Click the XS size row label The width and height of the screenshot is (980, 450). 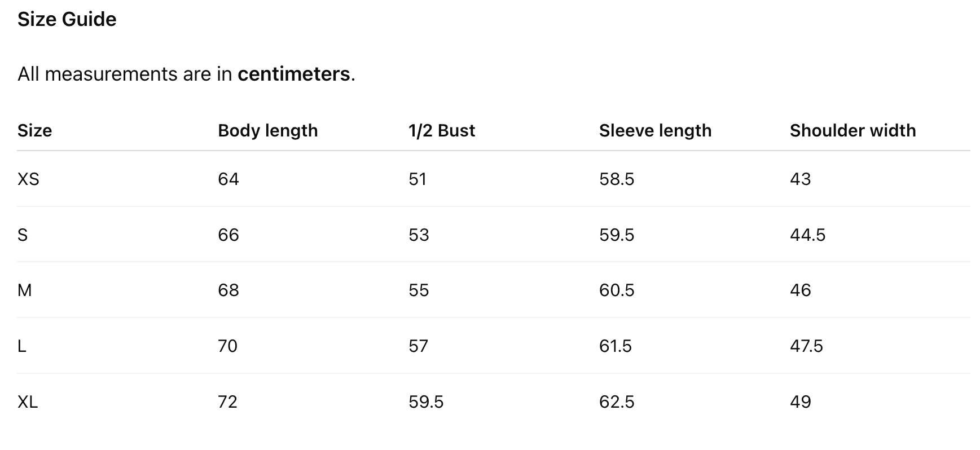pos(28,179)
